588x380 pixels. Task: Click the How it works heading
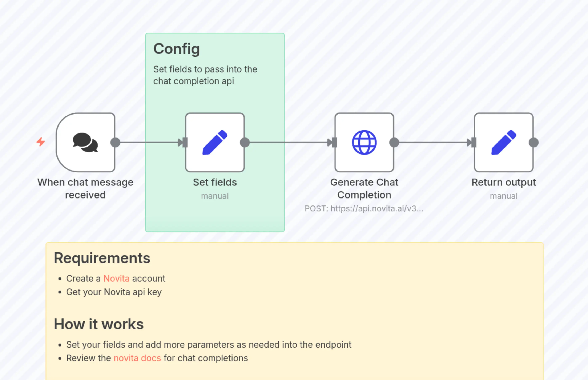[99, 324]
